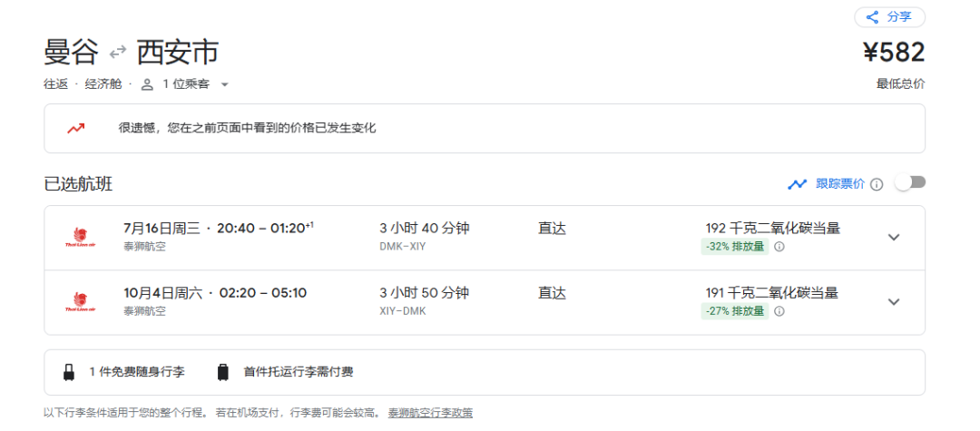Click Thai Lion Air logo on DMK–XIY flight

[80, 238]
